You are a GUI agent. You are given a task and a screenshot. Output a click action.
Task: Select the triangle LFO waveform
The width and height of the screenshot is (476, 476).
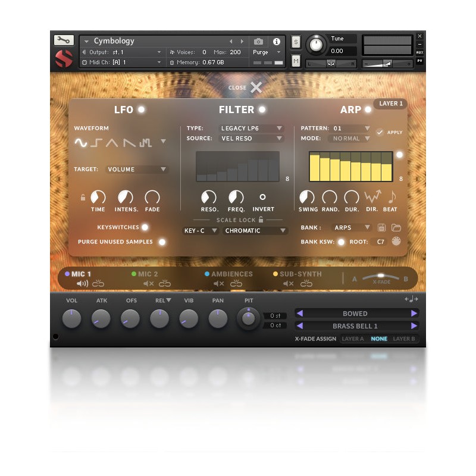click(x=112, y=142)
